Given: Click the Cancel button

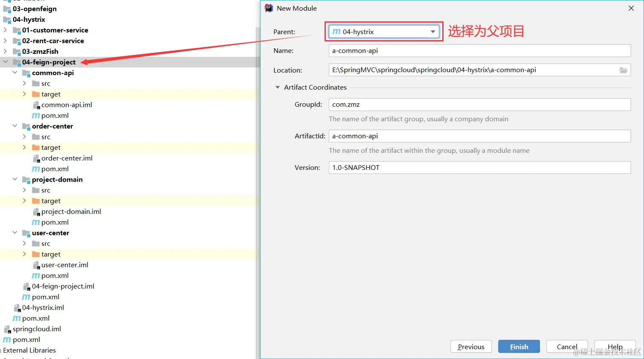Looking at the screenshot, I should [567, 347].
